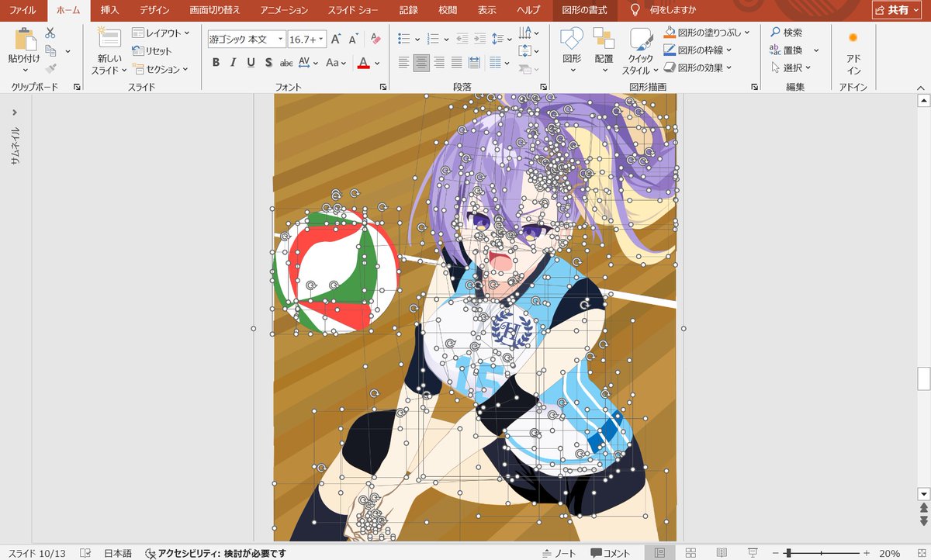Image resolution: width=931 pixels, height=560 pixels.
Task: Click the Find (検索) button
Action: tap(787, 33)
